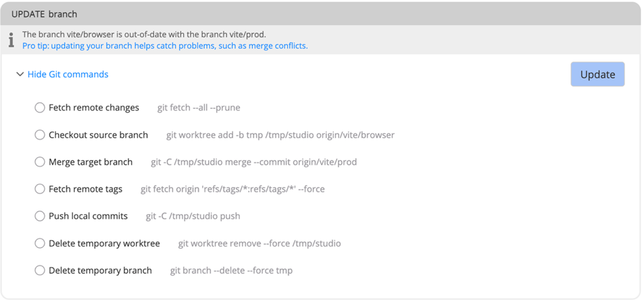Viewport: 644px width, 303px height.
Task: Collapse the Git commands via the chevron arrow
Action: coord(20,74)
